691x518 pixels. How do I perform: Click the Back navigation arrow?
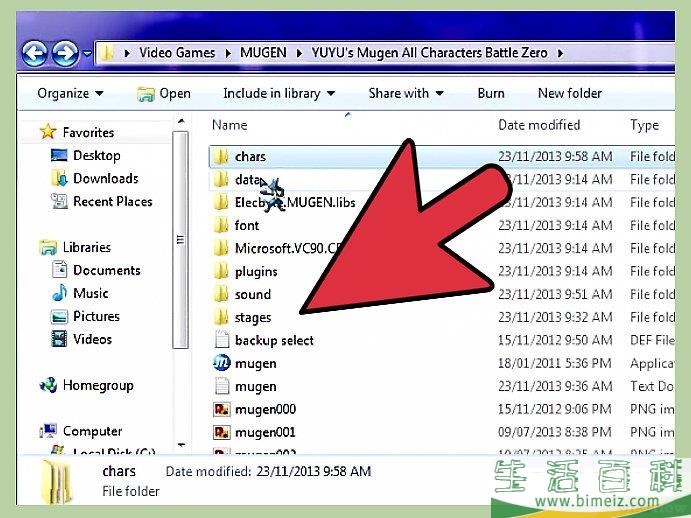34,54
